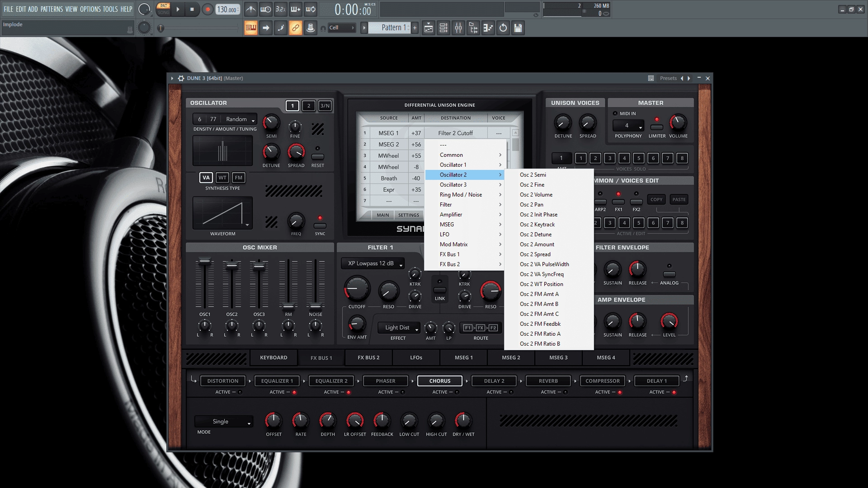Image resolution: width=868 pixels, height=488 pixels.
Task: Click the knob-shaped touch controller icon
Action: [x=311, y=28]
